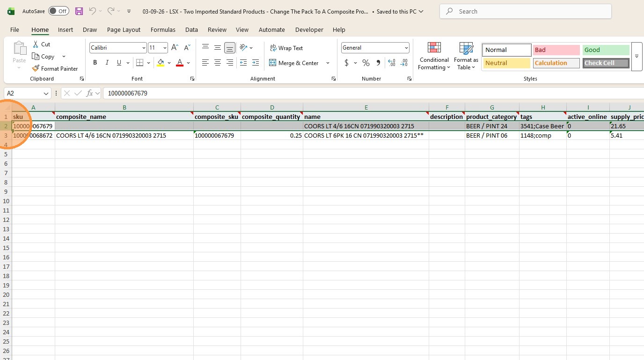This screenshot has width=644, height=360.
Task: Expand the Fill Color dropdown arrow
Action: (x=169, y=63)
